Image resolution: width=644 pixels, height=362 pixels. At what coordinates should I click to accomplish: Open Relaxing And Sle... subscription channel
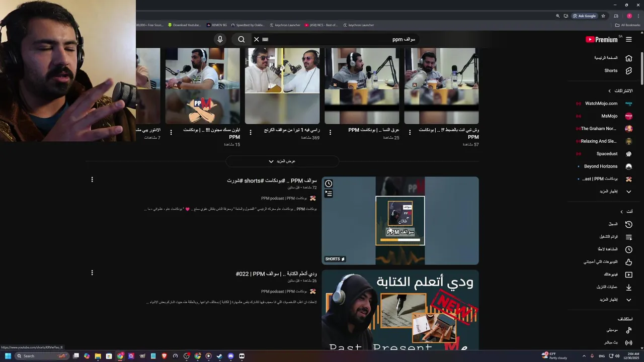pos(598,141)
